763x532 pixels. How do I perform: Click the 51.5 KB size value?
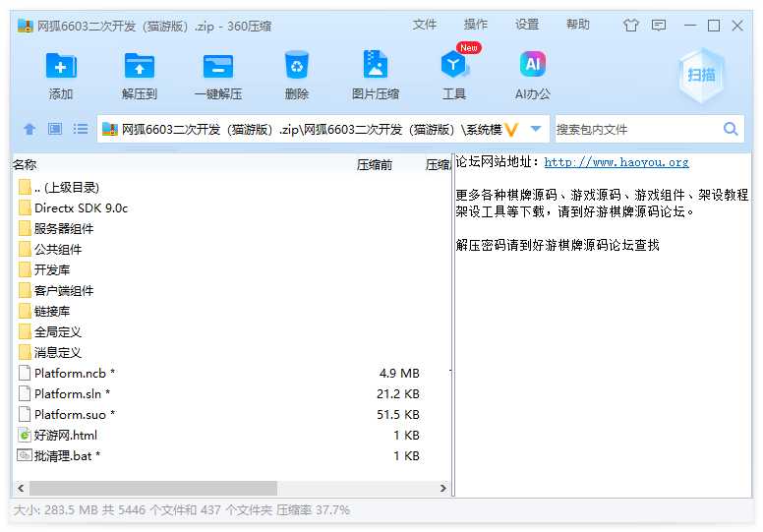pyautogui.click(x=397, y=414)
